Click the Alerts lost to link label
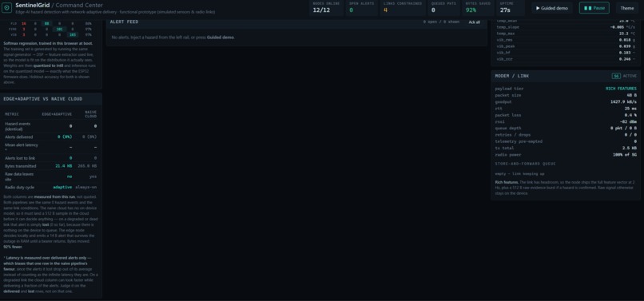644x301 pixels. pyautogui.click(x=19, y=158)
